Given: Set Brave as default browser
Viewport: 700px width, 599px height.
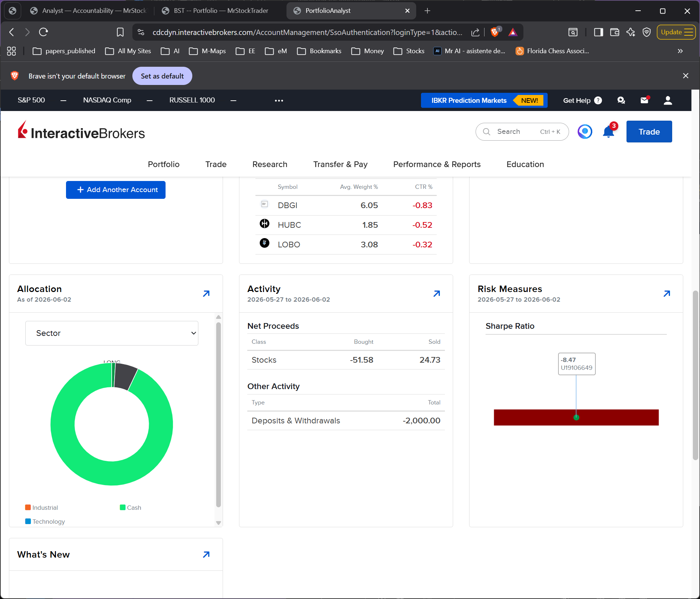Looking at the screenshot, I should click(x=162, y=76).
